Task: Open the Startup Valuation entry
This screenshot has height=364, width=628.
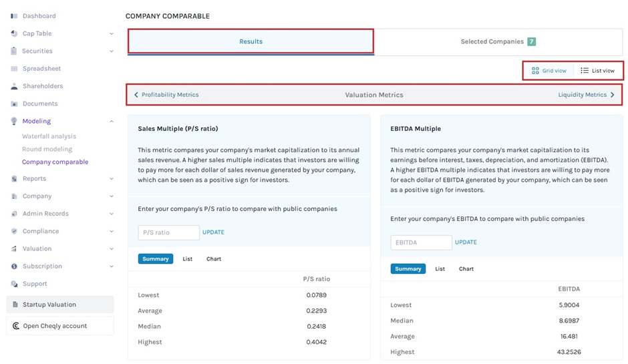Action: 60,305
